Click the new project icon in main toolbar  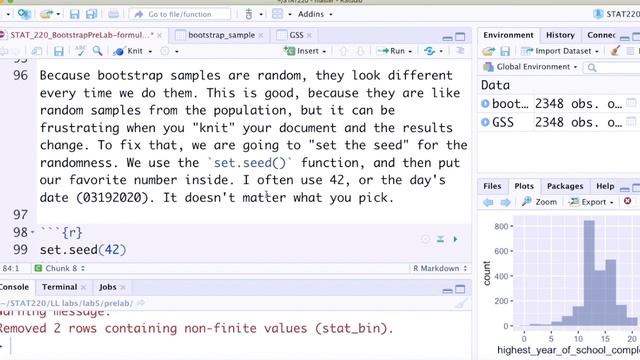(24, 14)
